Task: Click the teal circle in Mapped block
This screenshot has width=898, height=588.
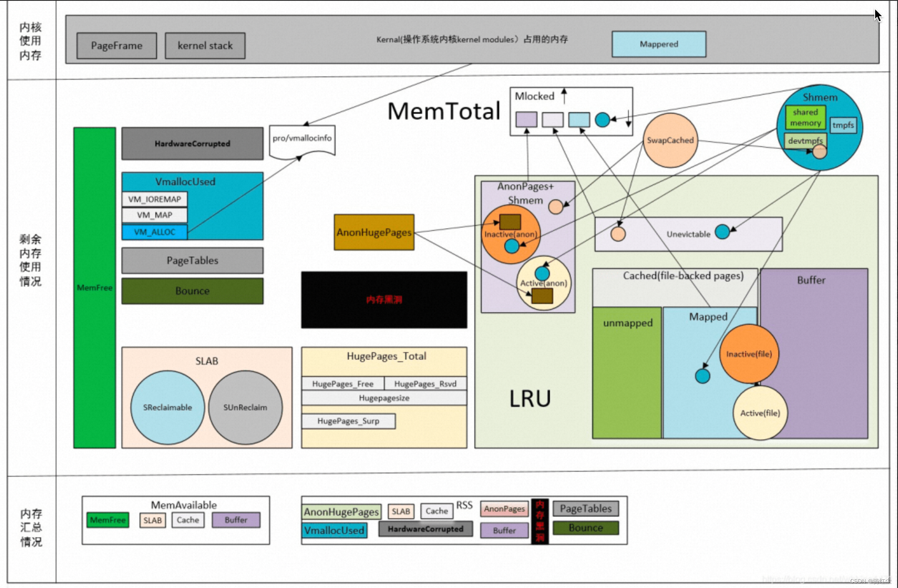Action: tap(702, 376)
